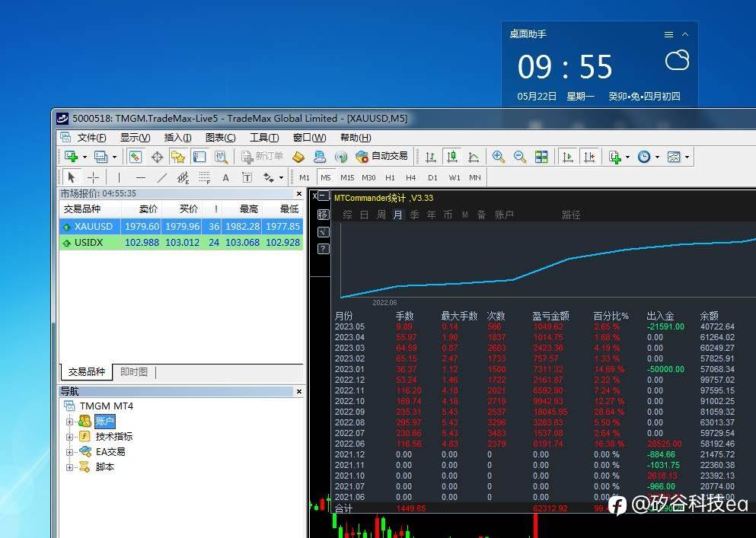756x538 pixels.
Task: Click the ? help button in MTCommander
Action: point(323,249)
